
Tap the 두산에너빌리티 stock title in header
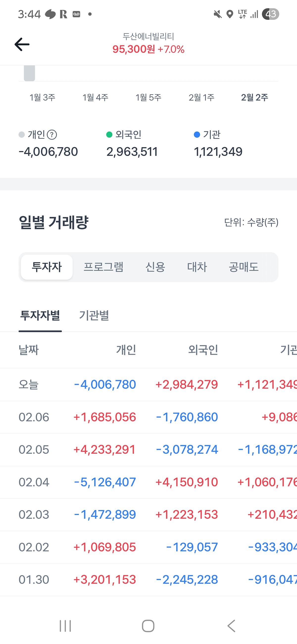[148, 36]
